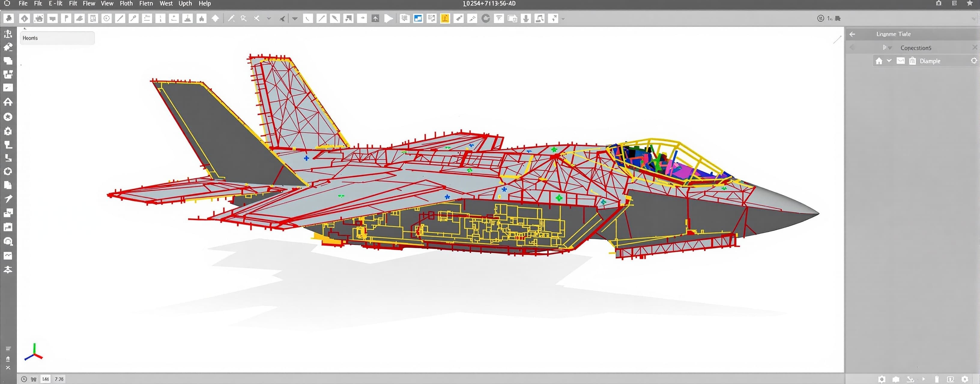Click the gear icon in the Diample row
The image size is (980, 384).
click(x=974, y=61)
